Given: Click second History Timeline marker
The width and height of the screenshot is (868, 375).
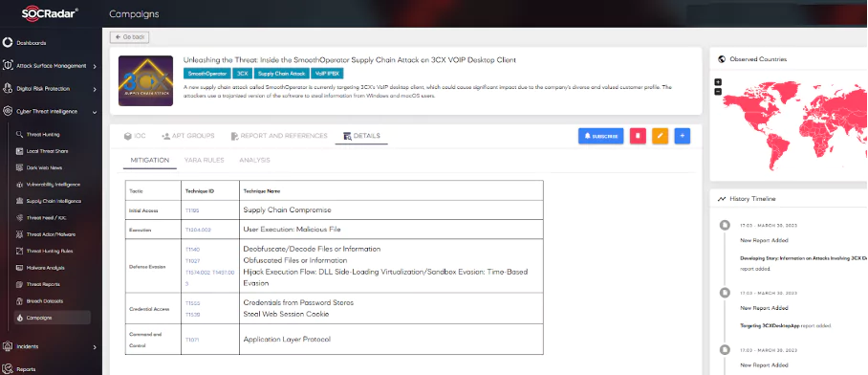Looking at the screenshot, I should [724, 292].
